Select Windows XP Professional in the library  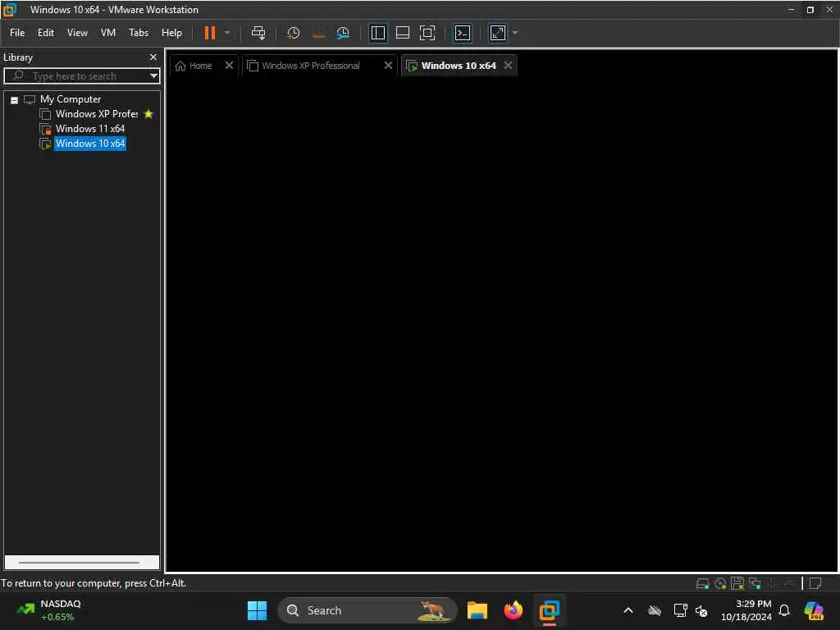click(x=97, y=113)
